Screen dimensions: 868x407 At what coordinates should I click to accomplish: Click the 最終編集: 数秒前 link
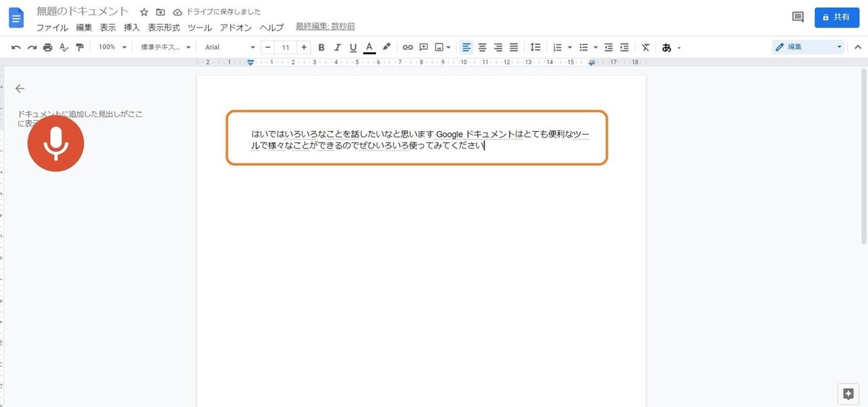click(x=325, y=27)
